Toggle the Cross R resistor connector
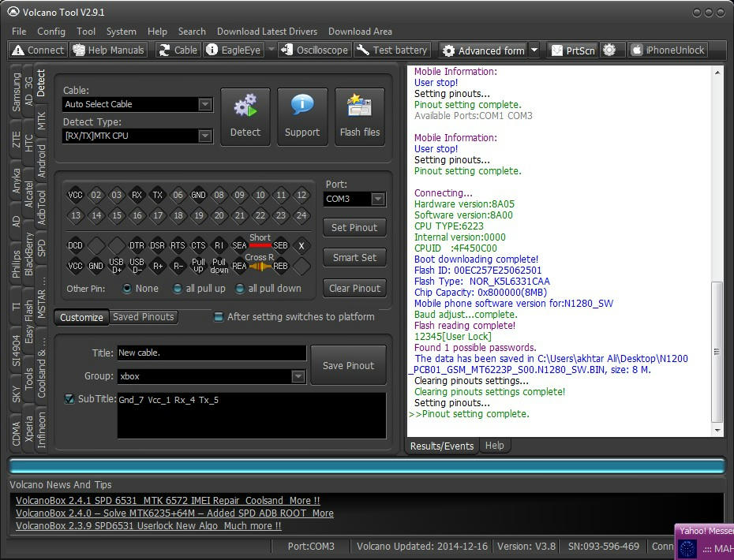This screenshot has width=734, height=560. point(260,267)
